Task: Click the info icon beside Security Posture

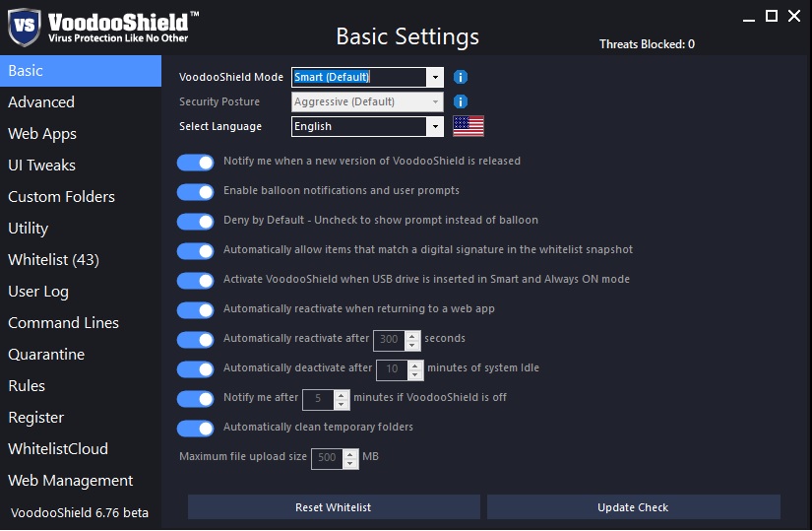Action: pos(460,101)
